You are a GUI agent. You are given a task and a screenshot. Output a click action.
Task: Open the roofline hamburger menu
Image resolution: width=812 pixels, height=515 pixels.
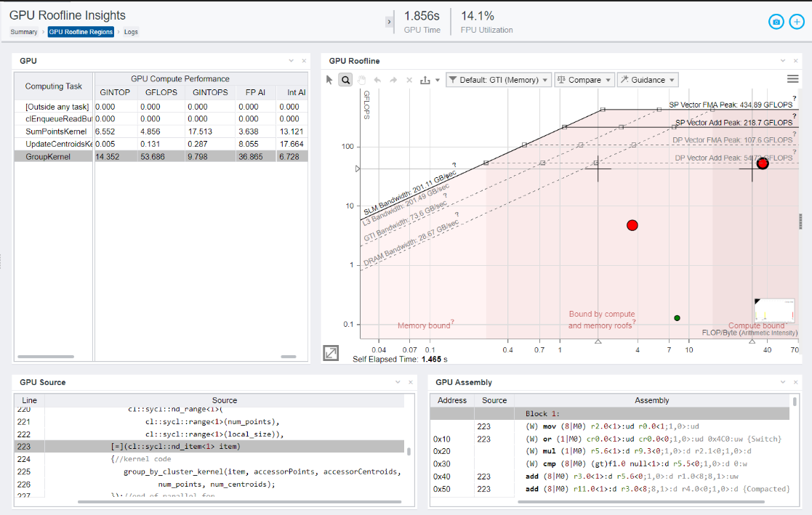(x=793, y=79)
